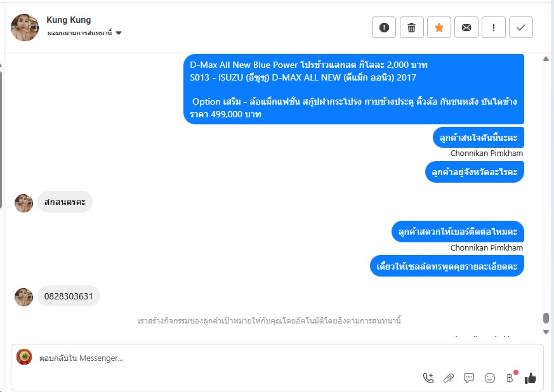Mark conversation as spam with exclamation octagon icon
This screenshot has height=392, width=554.
point(384,27)
